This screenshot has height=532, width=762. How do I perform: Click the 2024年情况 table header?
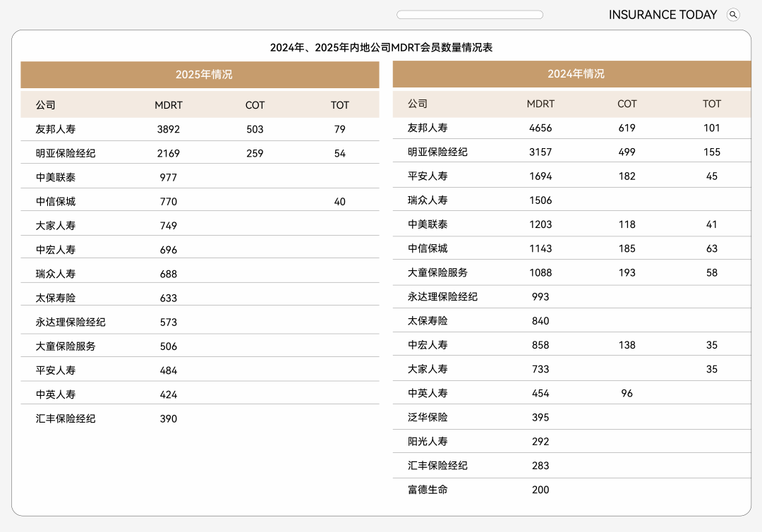pyautogui.click(x=572, y=74)
